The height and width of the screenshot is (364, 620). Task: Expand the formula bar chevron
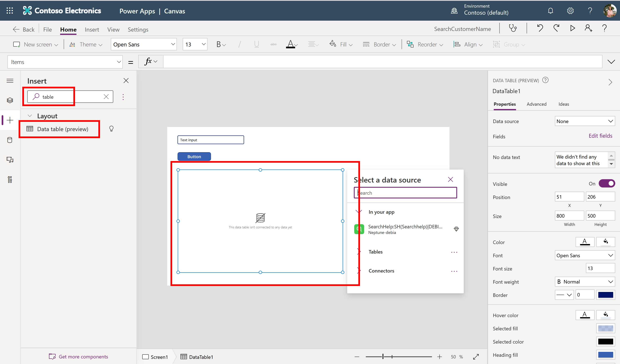(x=611, y=62)
